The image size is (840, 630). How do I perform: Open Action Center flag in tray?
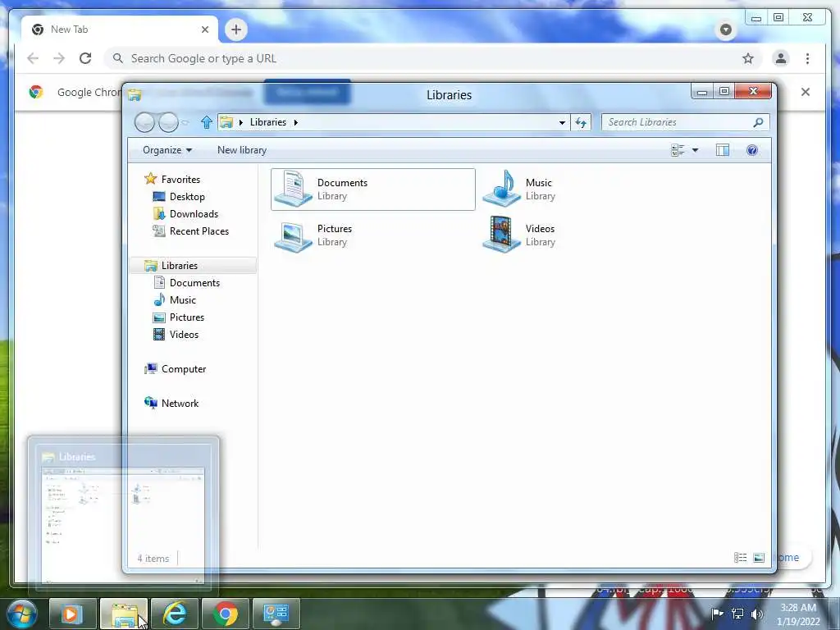tap(717, 614)
